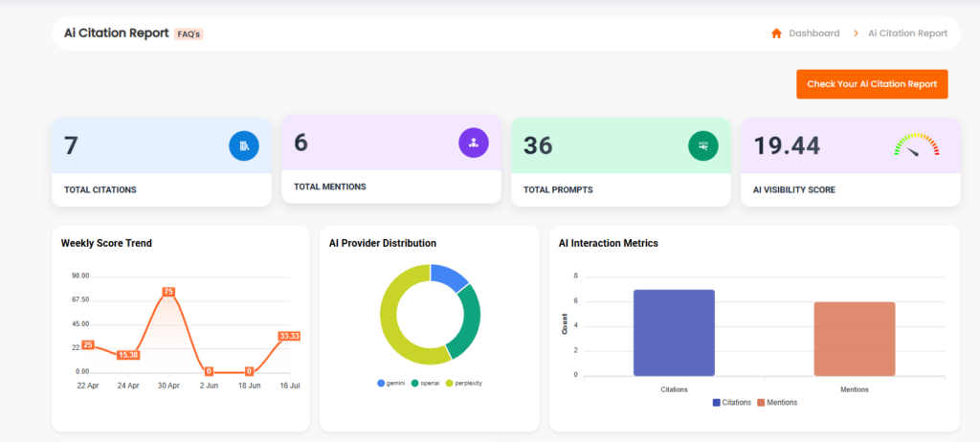
Task: Click the green Total Prompts icon
Action: (703, 145)
